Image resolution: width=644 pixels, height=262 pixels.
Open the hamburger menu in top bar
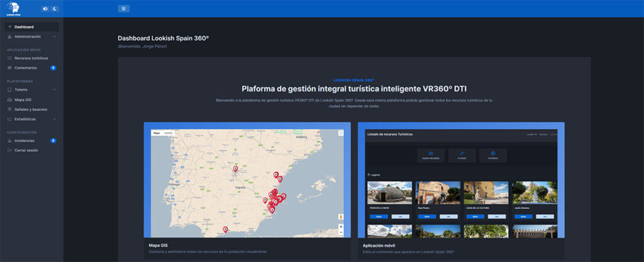coord(124,8)
